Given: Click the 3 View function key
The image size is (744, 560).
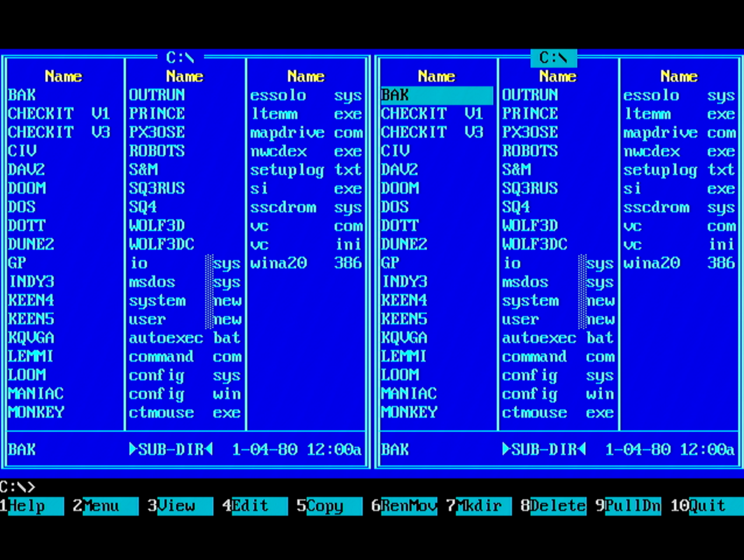Looking at the screenshot, I should tap(180, 506).
